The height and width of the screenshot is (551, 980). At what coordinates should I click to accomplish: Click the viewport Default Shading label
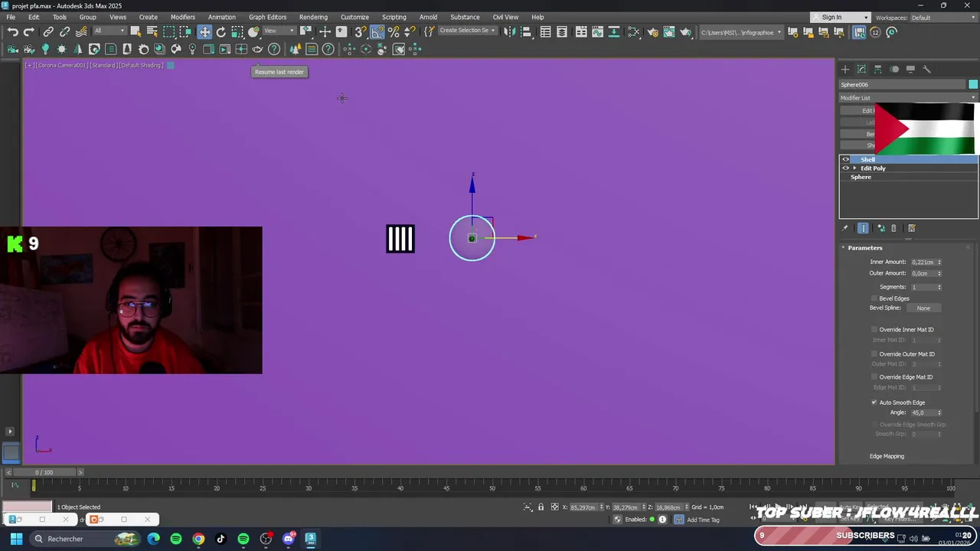coord(142,65)
